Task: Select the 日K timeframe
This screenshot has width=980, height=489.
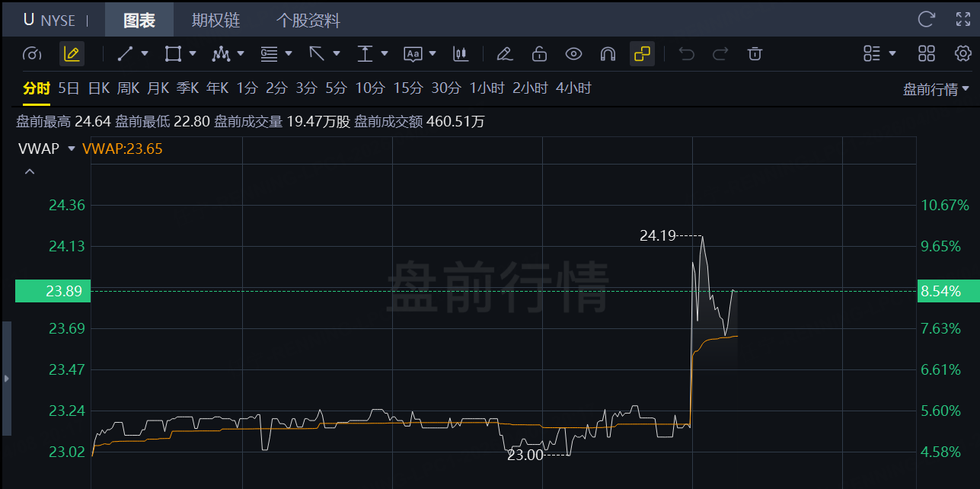Action: [99, 88]
